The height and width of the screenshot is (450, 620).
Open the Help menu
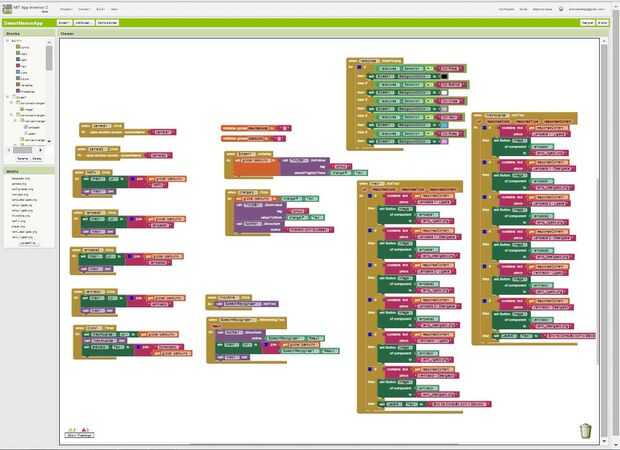tap(114, 9)
